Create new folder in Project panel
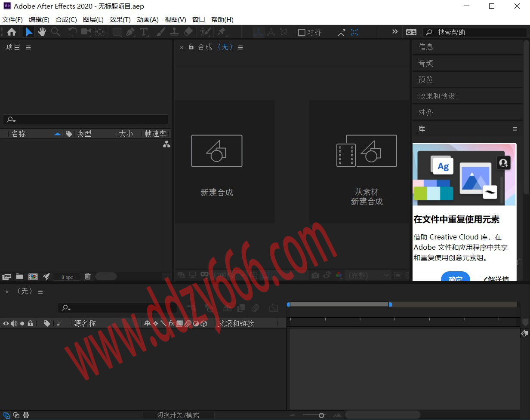The height and width of the screenshot is (420, 530). pyautogui.click(x=20, y=276)
